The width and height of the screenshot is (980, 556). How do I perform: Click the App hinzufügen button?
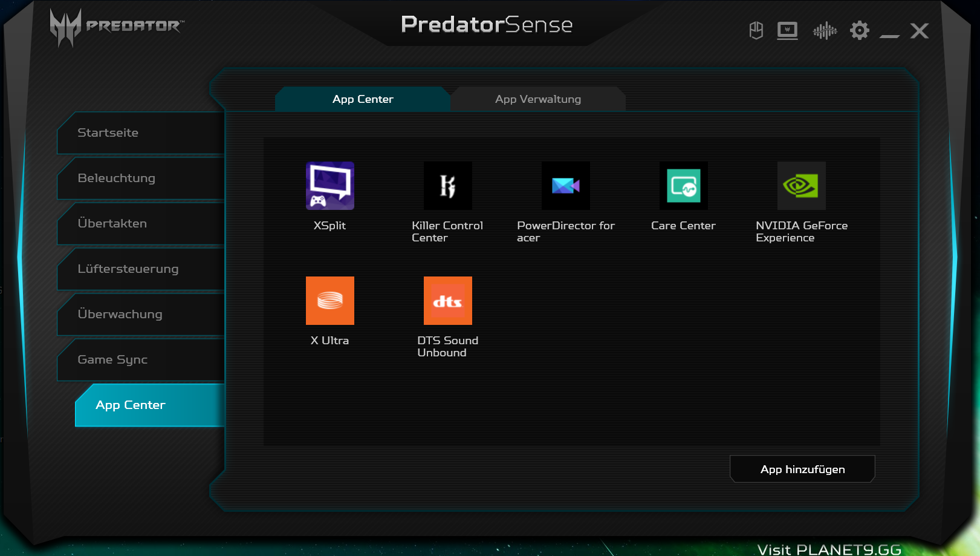pos(802,469)
